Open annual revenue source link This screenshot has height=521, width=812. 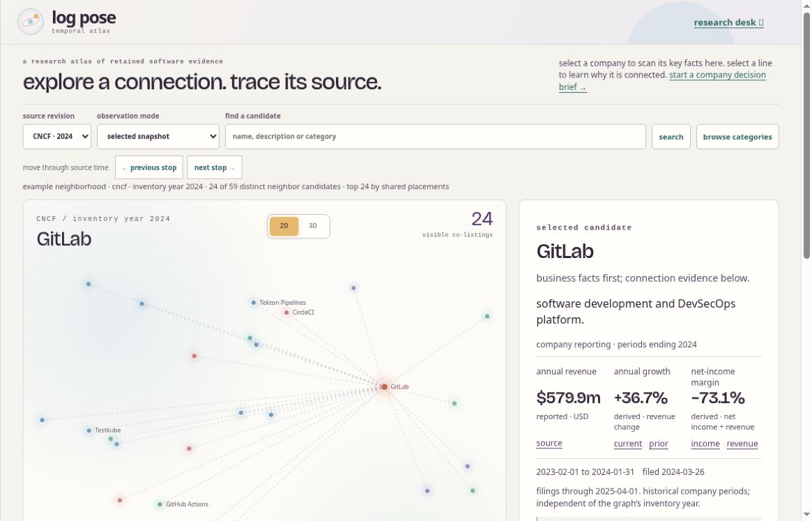(x=549, y=444)
